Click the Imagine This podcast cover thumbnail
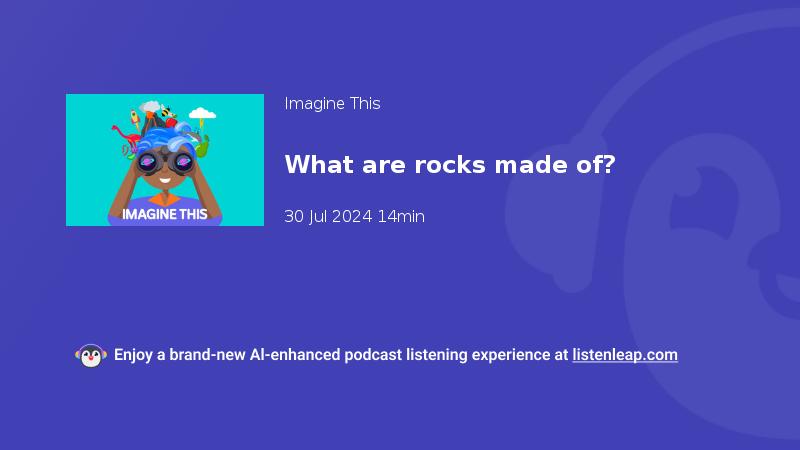The width and height of the screenshot is (800, 450). coord(165,160)
